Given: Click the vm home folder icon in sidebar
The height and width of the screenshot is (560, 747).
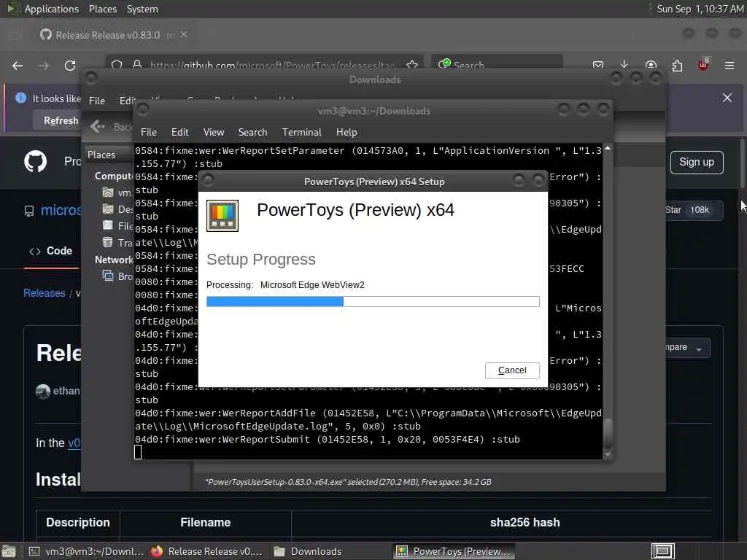Looking at the screenshot, I should pyautogui.click(x=108, y=192).
